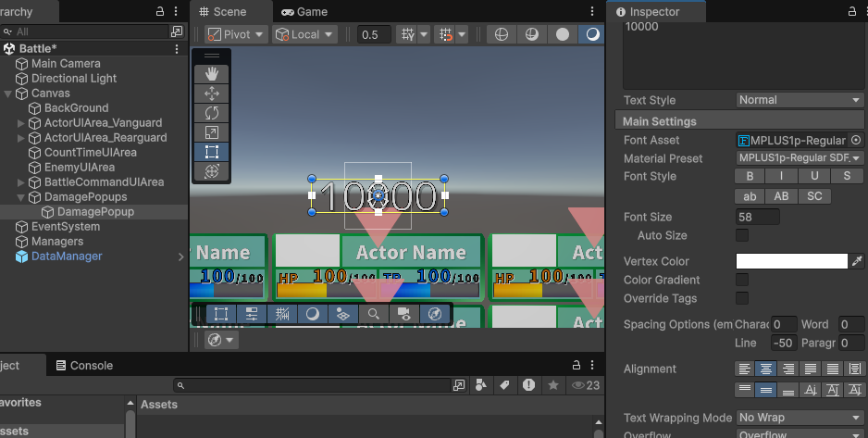Select the Move tool in scene
868x438 pixels.
click(211, 93)
